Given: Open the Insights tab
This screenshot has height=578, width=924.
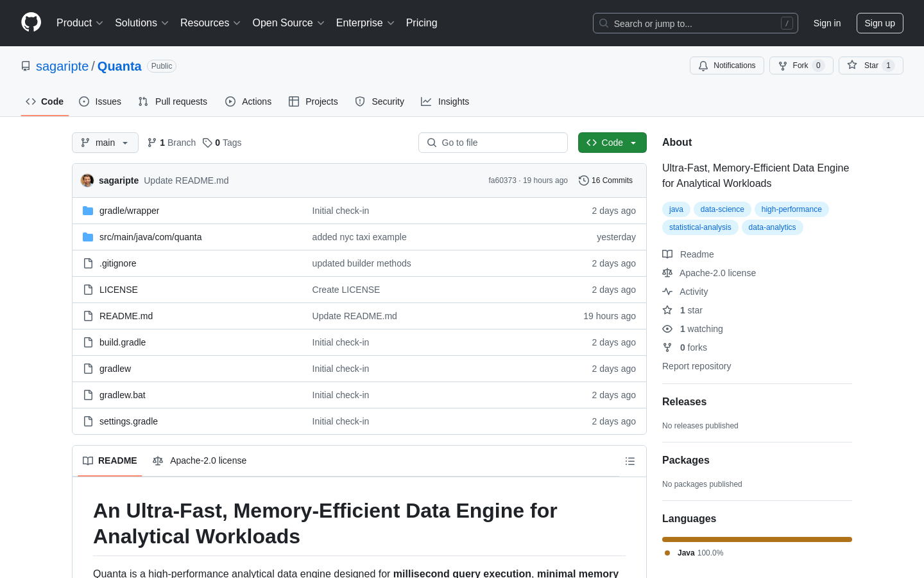Looking at the screenshot, I should pyautogui.click(x=445, y=101).
